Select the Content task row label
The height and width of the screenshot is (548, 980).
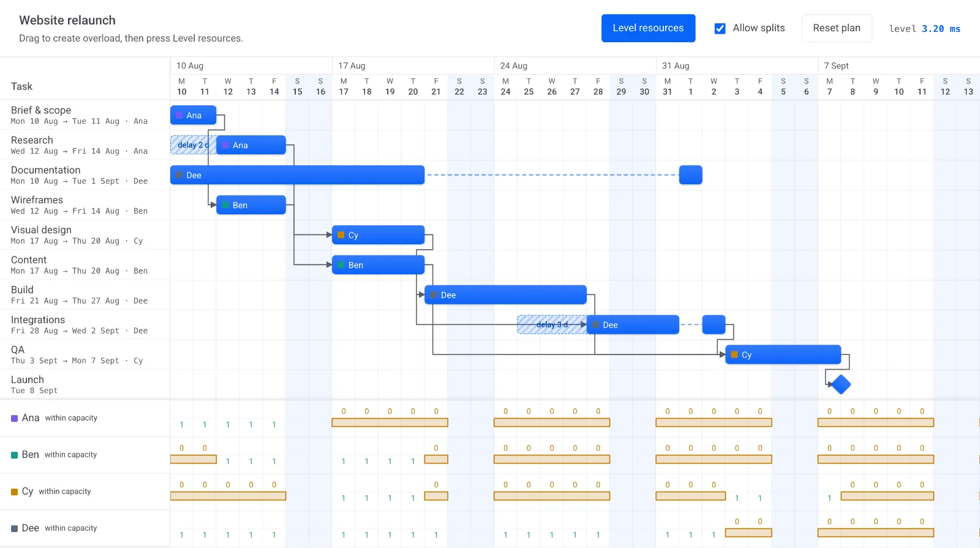point(85,265)
